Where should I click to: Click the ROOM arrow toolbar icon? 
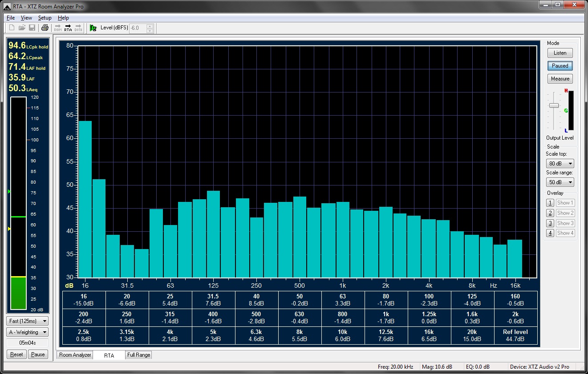click(x=57, y=28)
